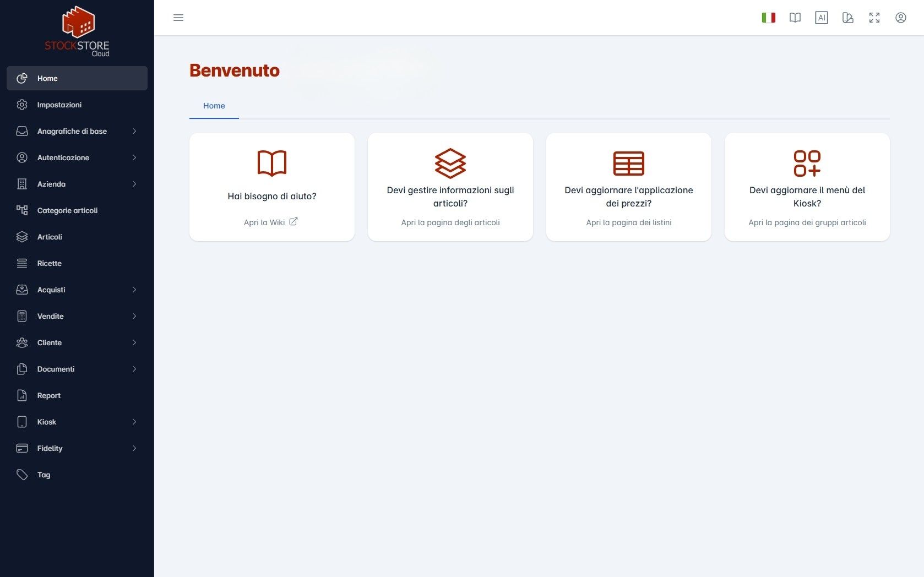Click the Acquisti inbox-download icon
924x577 pixels.
point(22,290)
